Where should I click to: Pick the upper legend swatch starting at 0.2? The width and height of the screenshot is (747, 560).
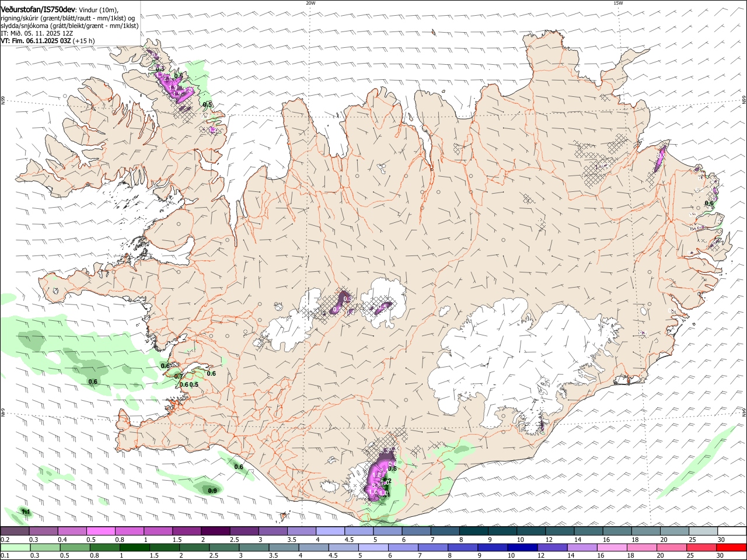15,531
